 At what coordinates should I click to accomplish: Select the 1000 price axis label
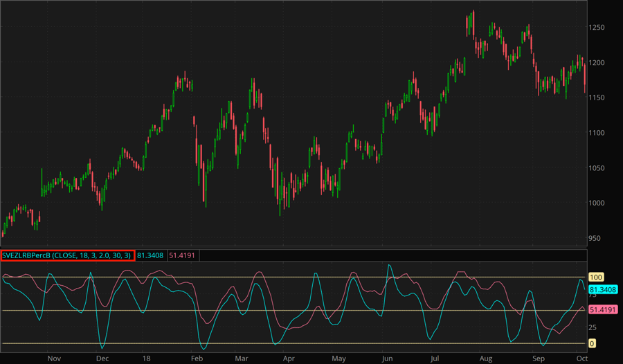point(598,203)
